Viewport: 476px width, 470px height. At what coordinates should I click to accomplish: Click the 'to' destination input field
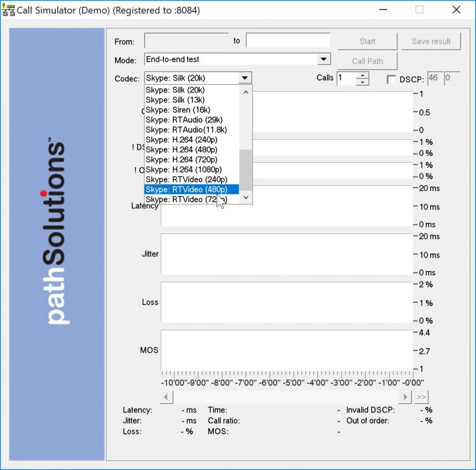pyautogui.click(x=288, y=41)
